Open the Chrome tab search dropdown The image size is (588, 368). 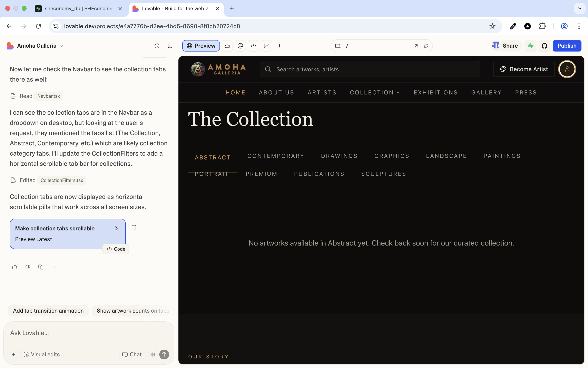580,9
